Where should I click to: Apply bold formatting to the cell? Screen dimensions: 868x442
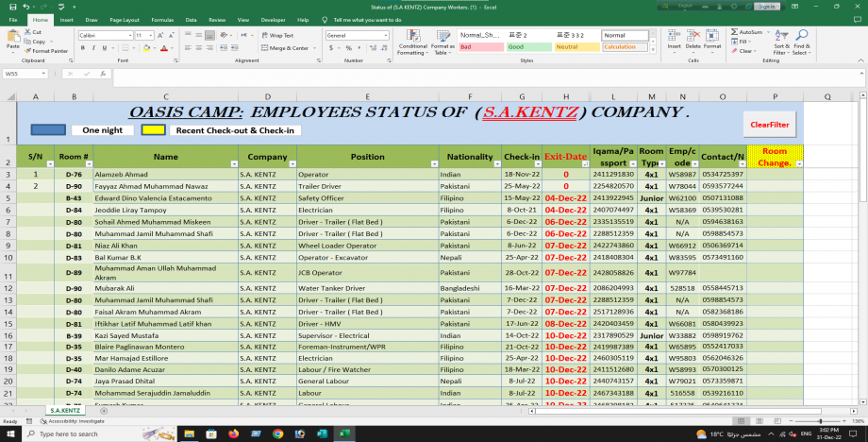click(82, 48)
